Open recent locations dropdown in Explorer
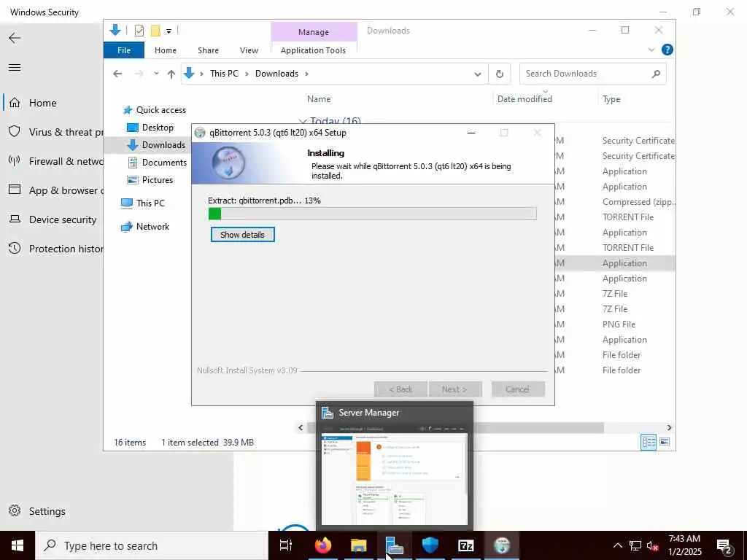 (156, 74)
